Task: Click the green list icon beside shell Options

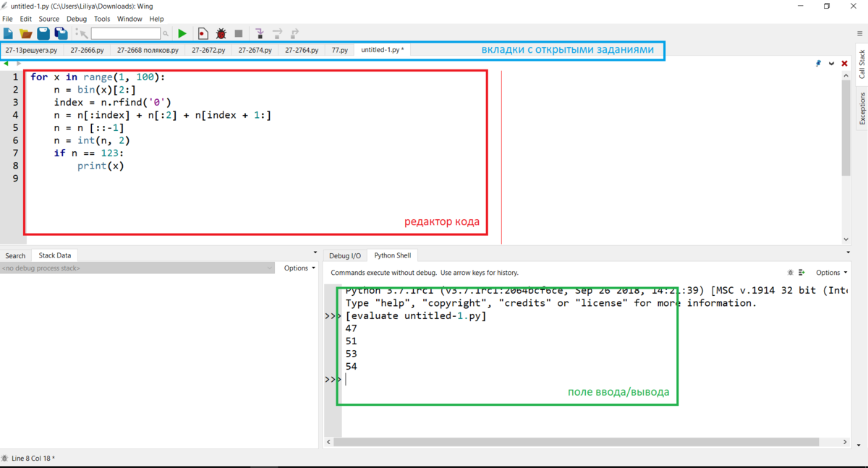Action: (802, 273)
